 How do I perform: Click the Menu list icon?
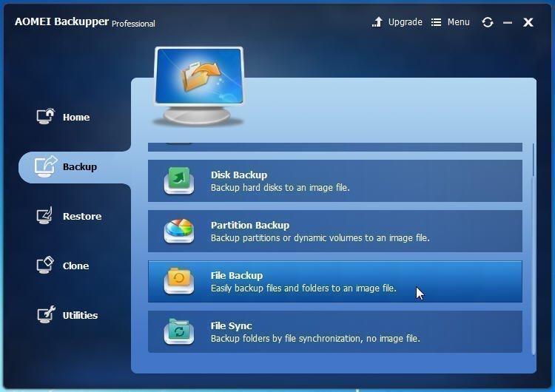coord(436,22)
